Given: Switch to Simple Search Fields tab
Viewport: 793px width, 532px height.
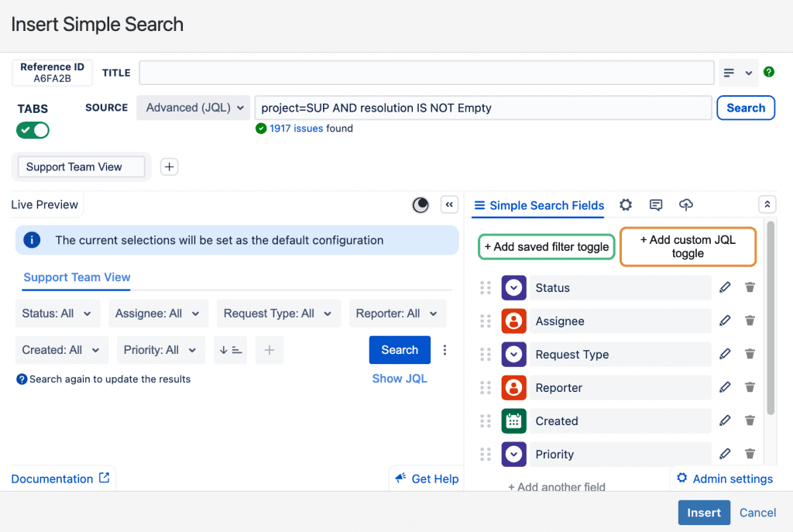Looking at the screenshot, I should [x=539, y=205].
